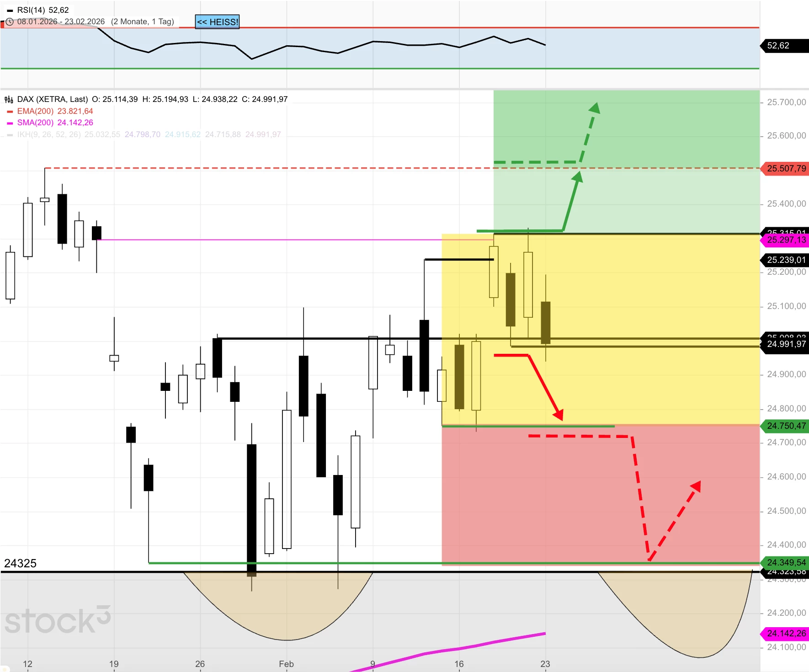809x672 pixels.
Task: Click the magenta SMA(200) legend dash
Action: pyautogui.click(x=10, y=123)
